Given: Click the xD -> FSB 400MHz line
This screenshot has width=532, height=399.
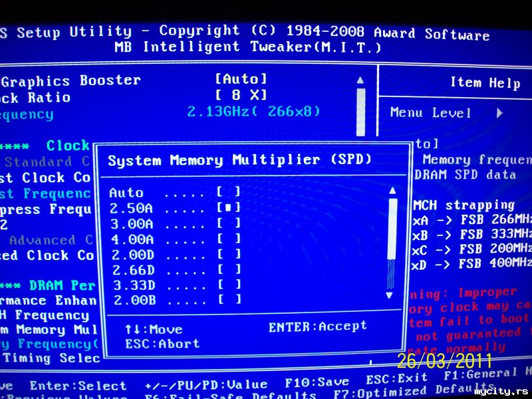Looking at the screenshot, I should [x=471, y=264].
